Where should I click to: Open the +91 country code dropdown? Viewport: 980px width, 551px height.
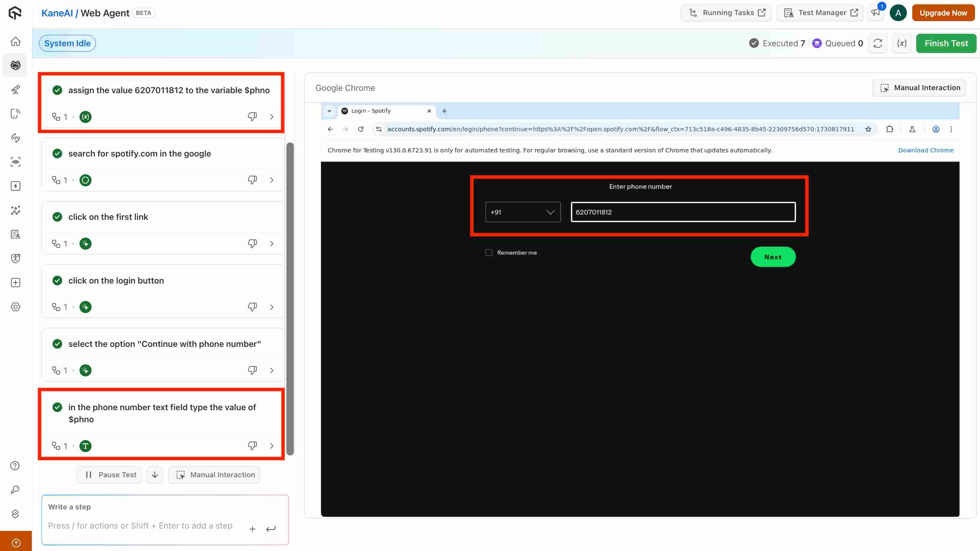pos(523,212)
